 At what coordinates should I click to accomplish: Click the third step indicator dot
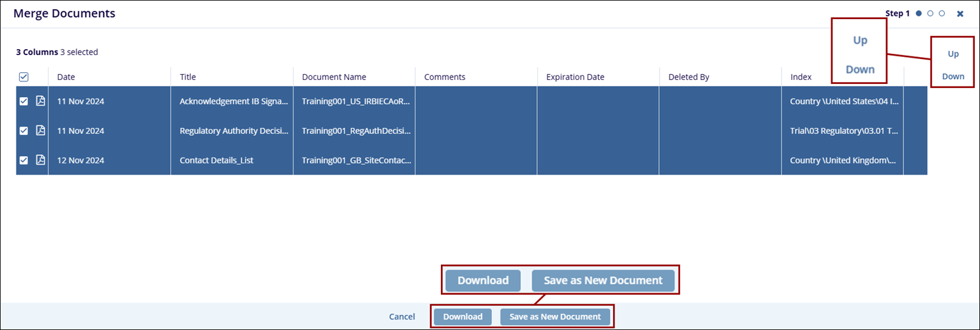tap(941, 13)
